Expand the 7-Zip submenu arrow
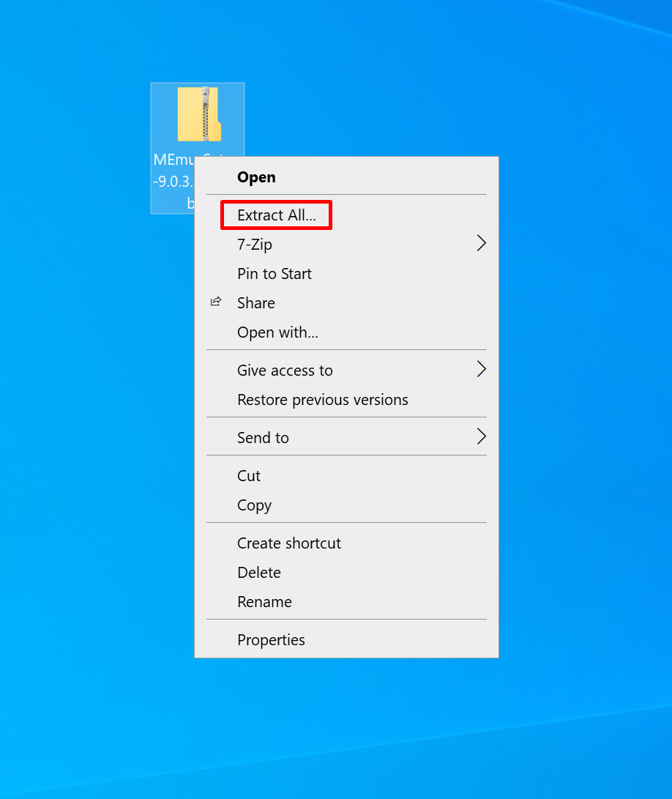Image resolution: width=672 pixels, height=799 pixels. click(481, 244)
